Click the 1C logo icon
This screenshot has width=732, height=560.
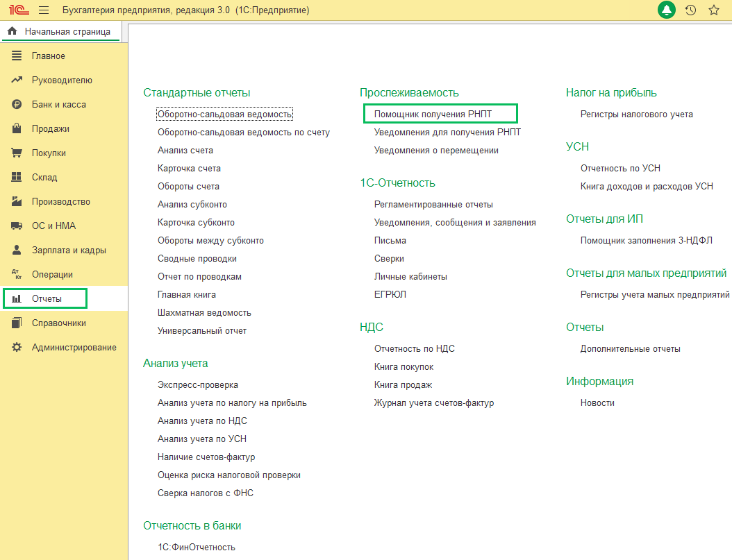pyautogui.click(x=19, y=10)
